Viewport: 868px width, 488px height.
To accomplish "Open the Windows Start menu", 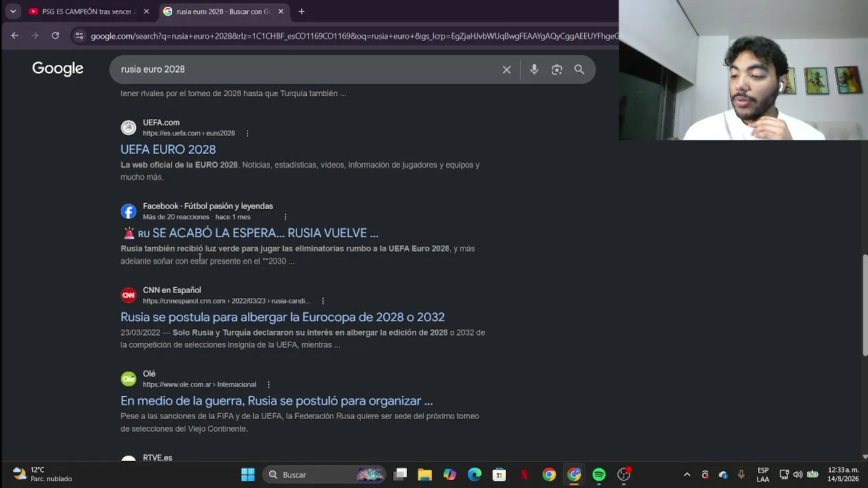I will point(248,474).
